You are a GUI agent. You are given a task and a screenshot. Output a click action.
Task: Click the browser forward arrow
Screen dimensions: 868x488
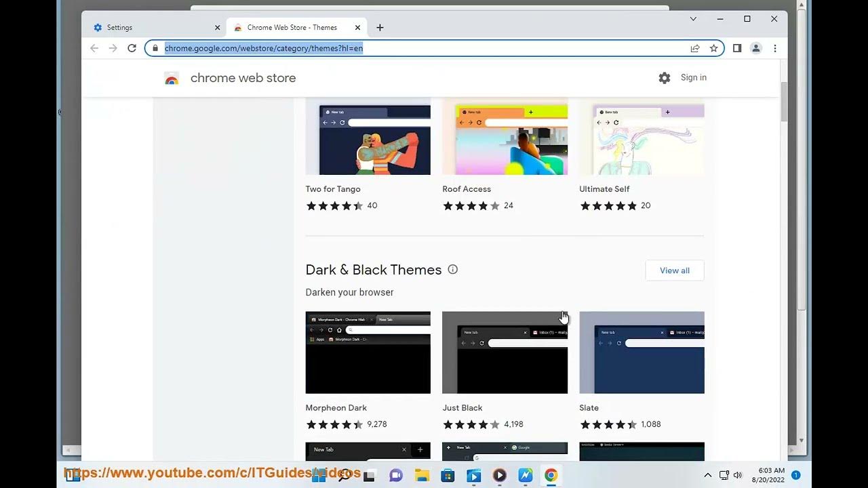pos(113,48)
